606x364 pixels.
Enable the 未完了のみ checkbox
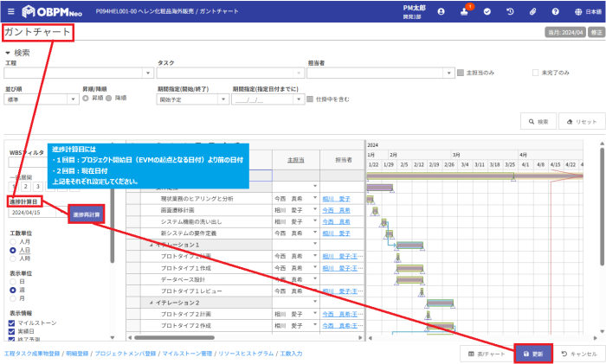[x=537, y=73]
